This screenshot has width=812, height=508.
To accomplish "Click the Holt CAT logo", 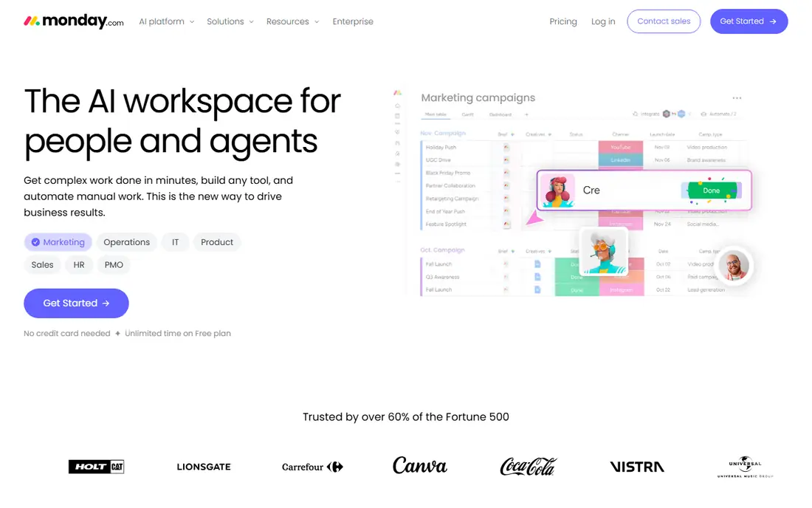I will [x=96, y=467].
